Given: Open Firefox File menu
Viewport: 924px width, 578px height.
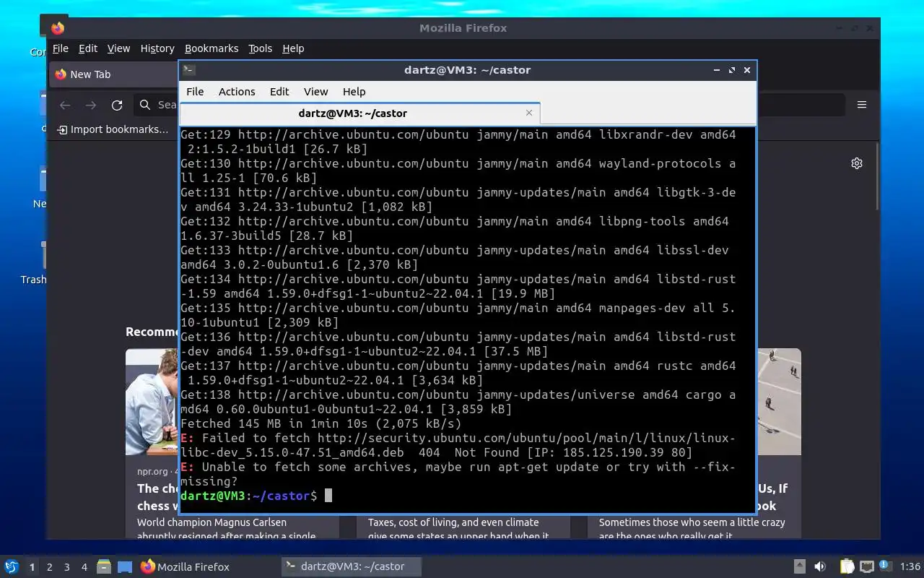Looking at the screenshot, I should click(x=61, y=48).
